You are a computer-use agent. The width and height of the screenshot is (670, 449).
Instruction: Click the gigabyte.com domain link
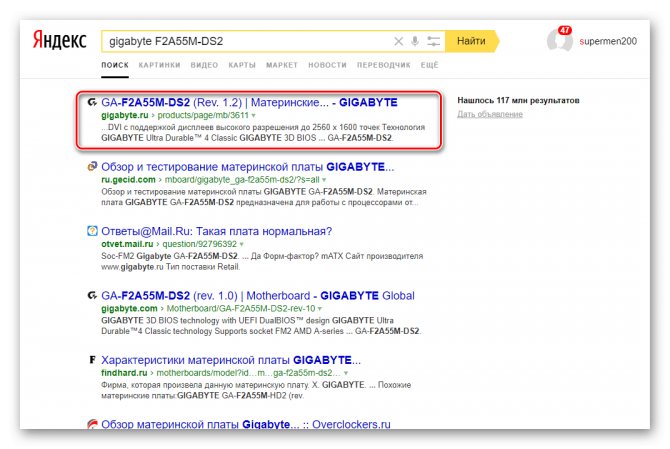click(129, 308)
